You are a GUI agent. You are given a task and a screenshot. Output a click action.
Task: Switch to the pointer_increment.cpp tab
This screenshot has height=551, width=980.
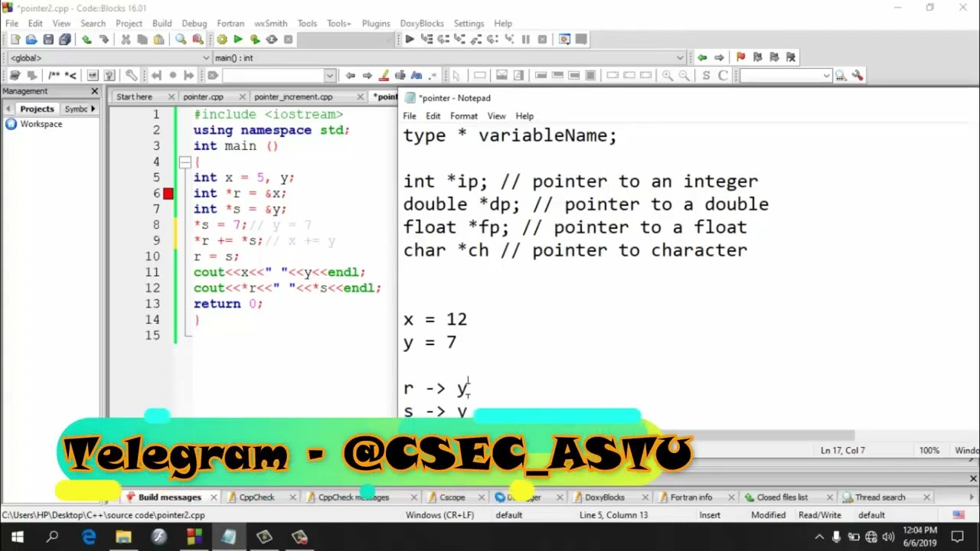coord(293,97)
